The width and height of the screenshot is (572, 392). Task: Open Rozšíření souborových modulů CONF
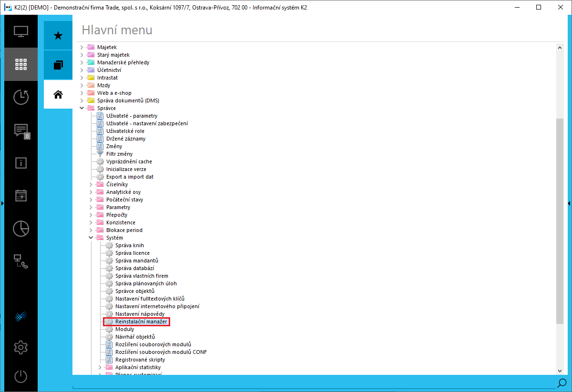[x=161, y=352]
